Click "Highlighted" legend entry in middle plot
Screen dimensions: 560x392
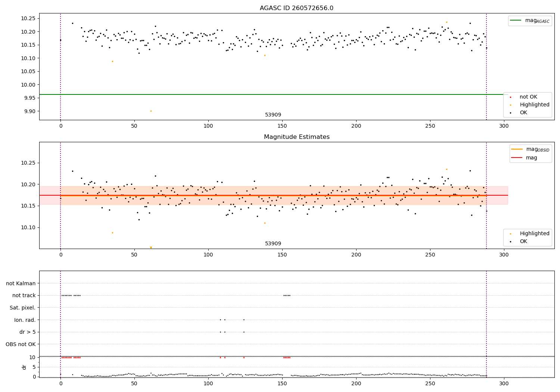[x=531, y=234]
